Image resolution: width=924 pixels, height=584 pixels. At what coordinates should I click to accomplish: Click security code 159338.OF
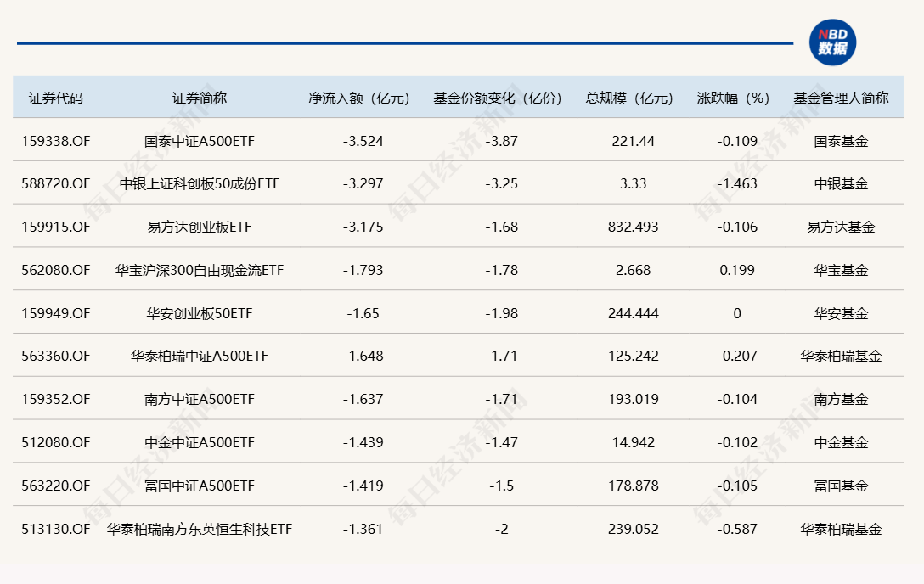[56, 141]
